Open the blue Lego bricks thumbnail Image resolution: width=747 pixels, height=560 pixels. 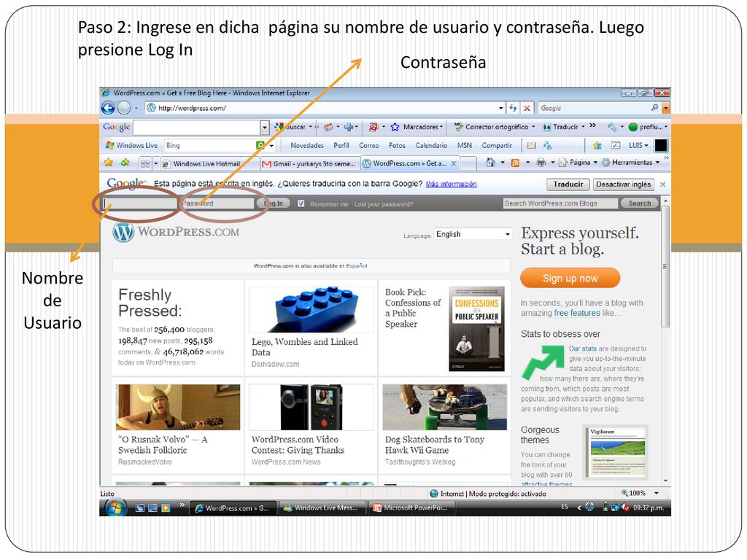(311, 309)
